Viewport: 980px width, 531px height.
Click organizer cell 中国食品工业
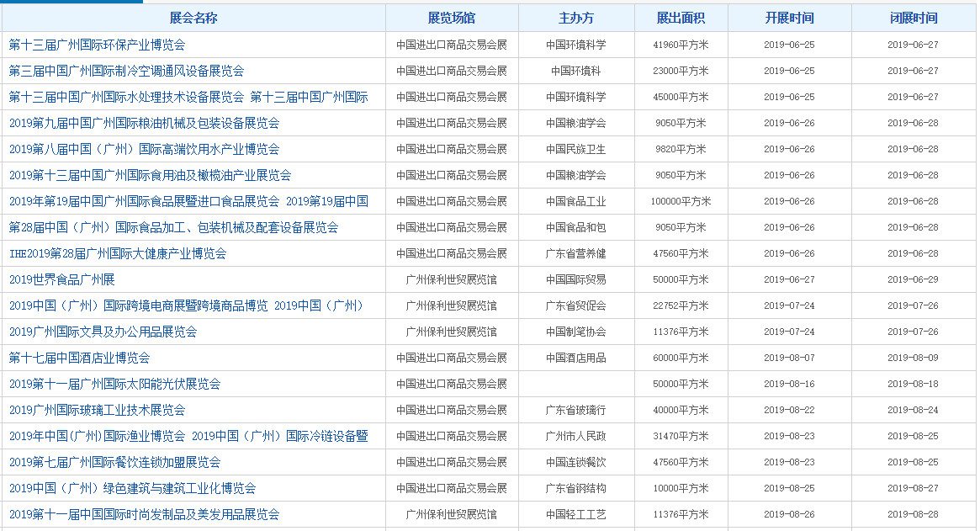575,201
